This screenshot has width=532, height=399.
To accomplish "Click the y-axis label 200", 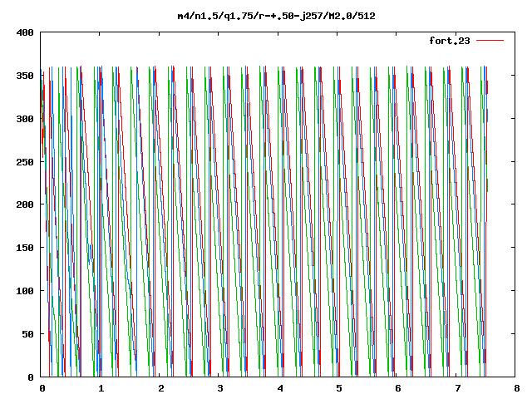I will [25, 204].
